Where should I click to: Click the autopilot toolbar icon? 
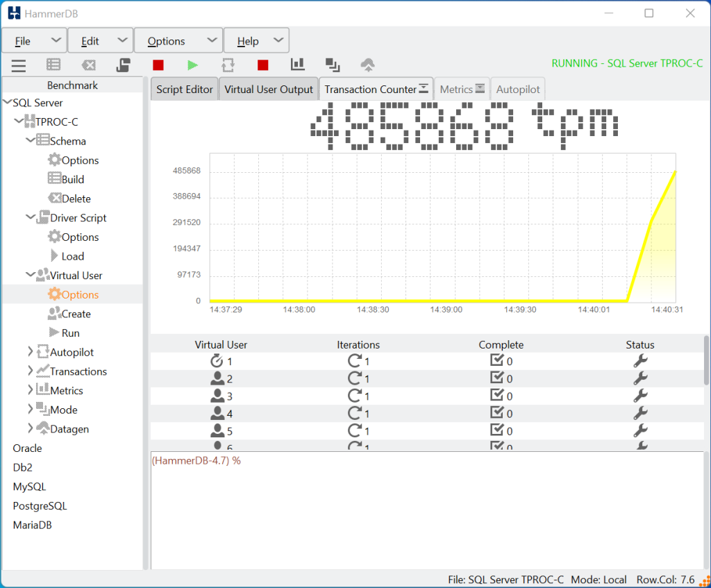[x=228, y=65]
